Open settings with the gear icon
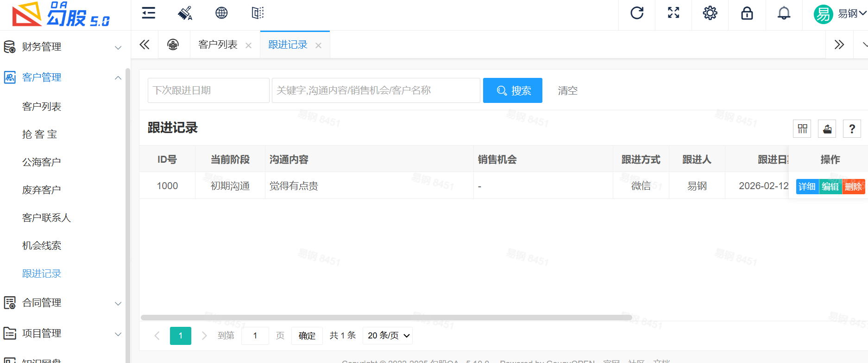 tap(710, 13)
